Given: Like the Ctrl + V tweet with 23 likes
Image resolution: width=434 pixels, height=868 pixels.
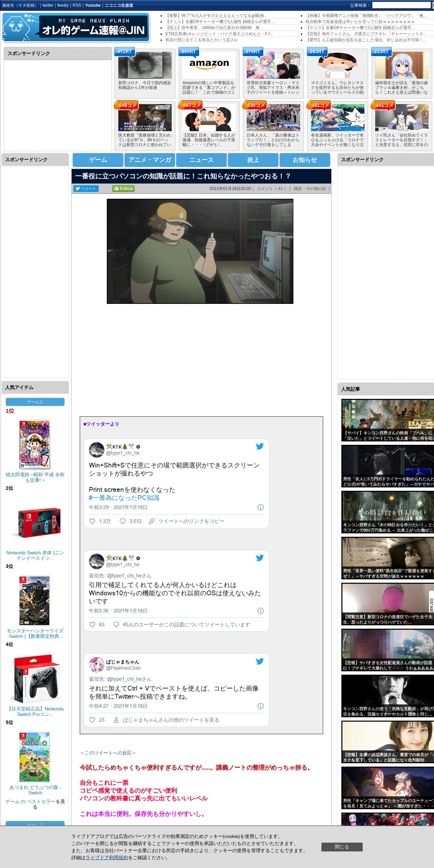Looking at the screenshot, I should coord(92,720).
